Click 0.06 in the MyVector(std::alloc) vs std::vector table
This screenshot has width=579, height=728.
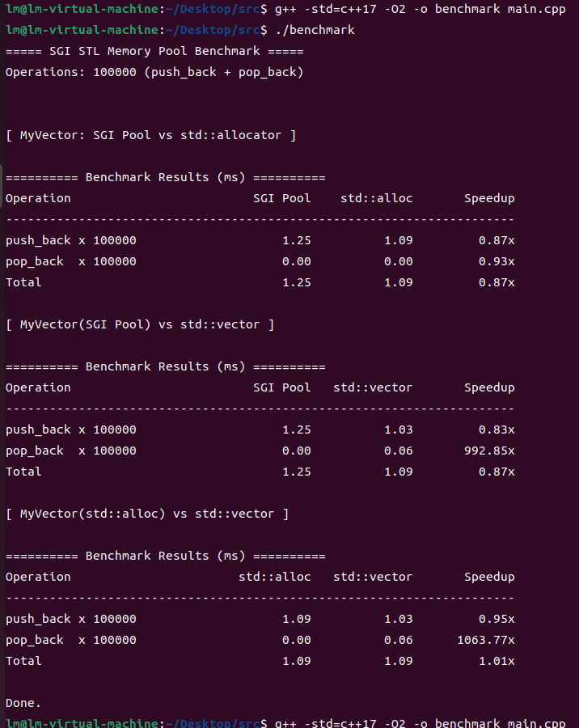pos(399,641)
